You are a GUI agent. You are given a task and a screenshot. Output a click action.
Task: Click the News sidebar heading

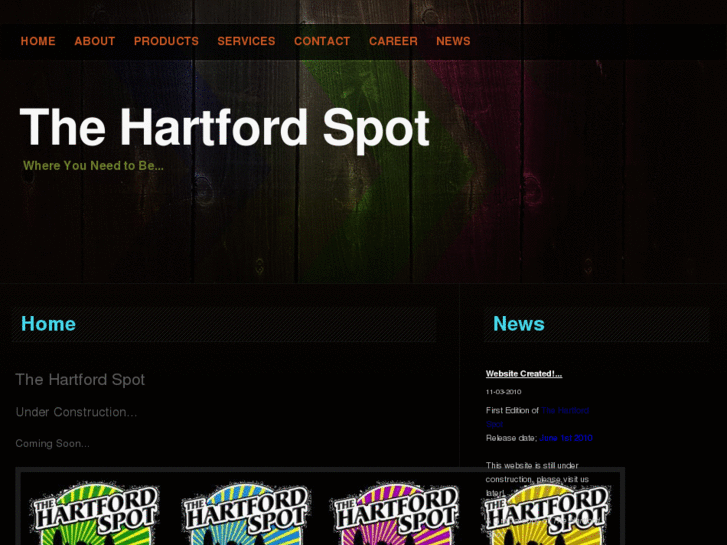click(x=518, y=324)
